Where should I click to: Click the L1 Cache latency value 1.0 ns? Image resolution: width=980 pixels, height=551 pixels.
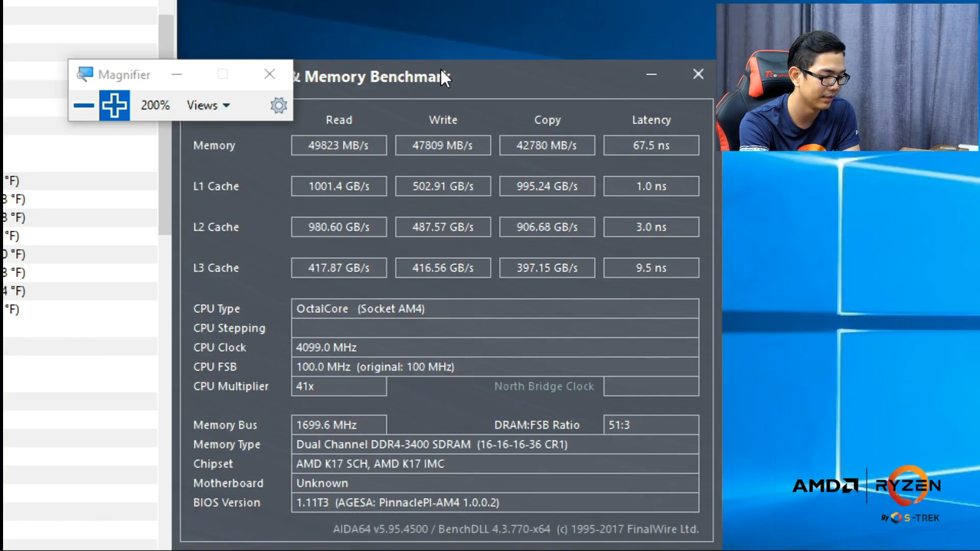(x=651, y=186)
